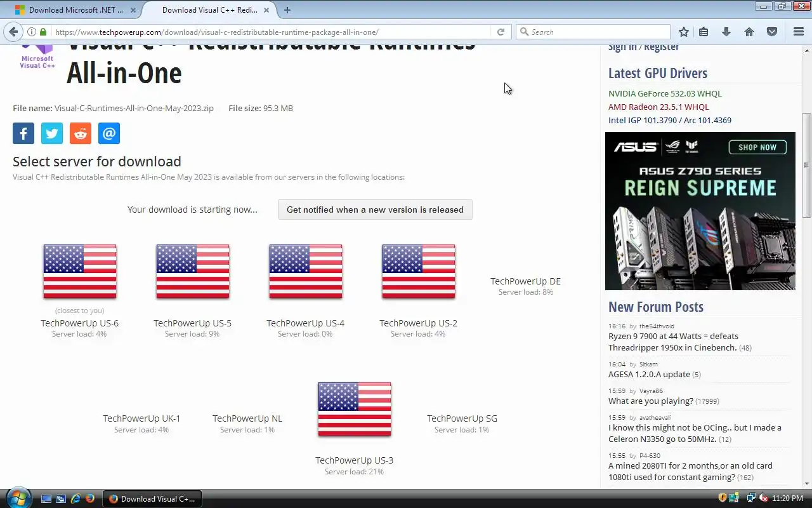The height and width of the screenshot is (508, 812).
Task: Click the 11:20 PM system clock
Action: [787, 498]
